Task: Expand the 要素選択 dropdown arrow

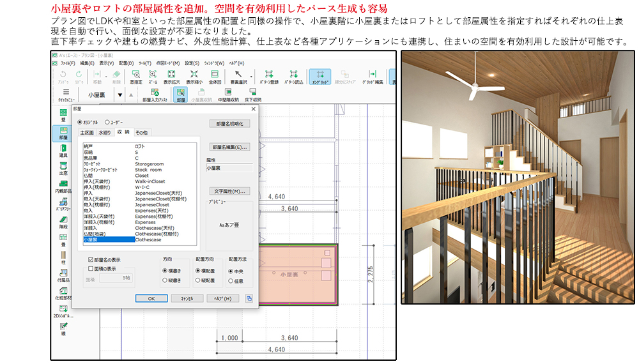Action: coord(251,77)
